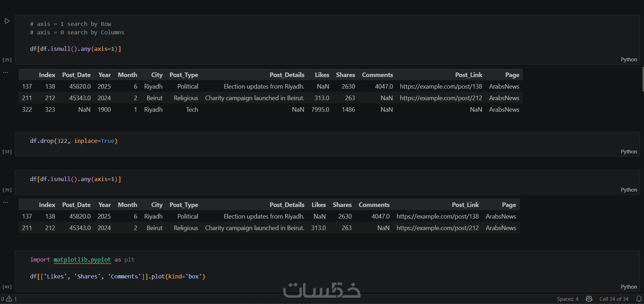
Task: Select 'Election updates from Riyadh.' in second table
Action: 264,216
